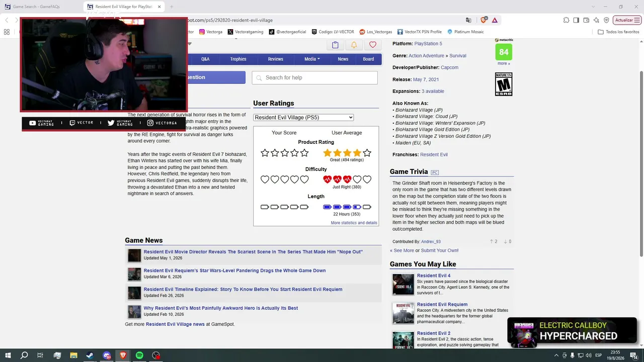Screen dimensions: 644x362
Task: Click the Brave browser taskbar icon
Action: [123, 355]
